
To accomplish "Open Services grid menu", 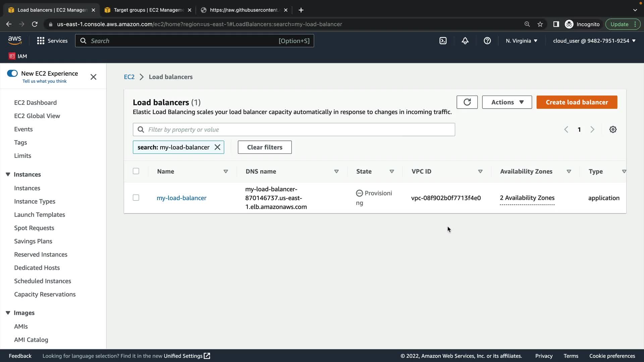I will [52, 41].
